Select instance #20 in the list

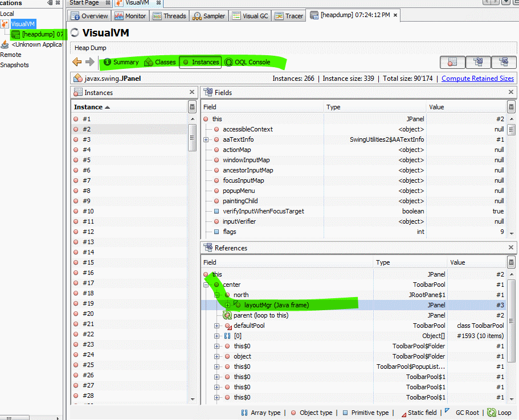pos(129,314)
